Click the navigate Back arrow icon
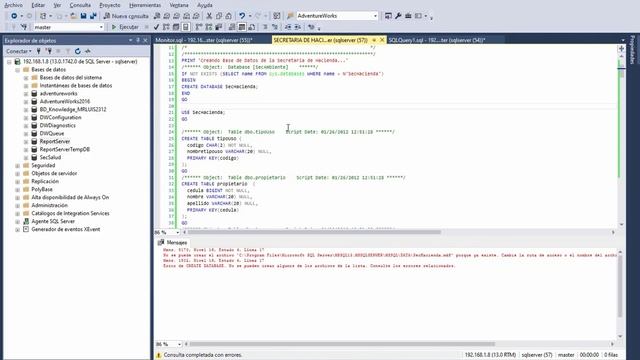Image resolution: width=640 pixels, height=360 pixels. (14, 16)
